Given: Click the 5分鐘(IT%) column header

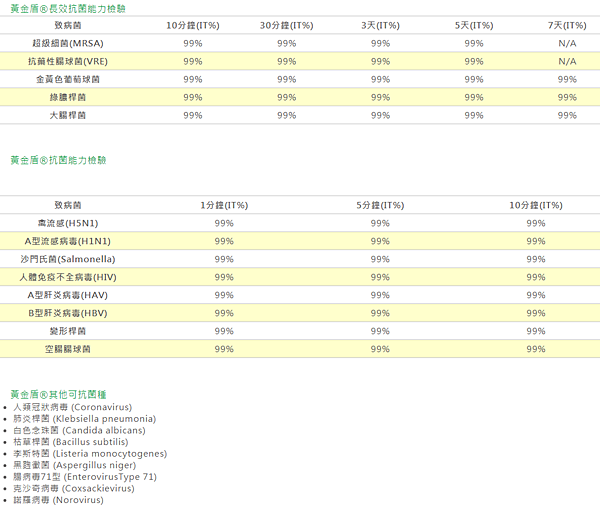Looking at the screenshot, I should tap(380, 205).
